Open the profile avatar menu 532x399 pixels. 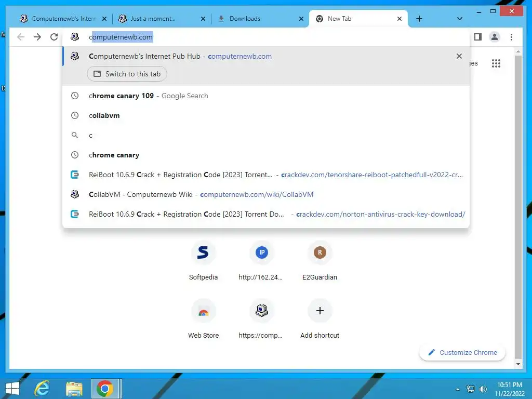click(495, 37)
